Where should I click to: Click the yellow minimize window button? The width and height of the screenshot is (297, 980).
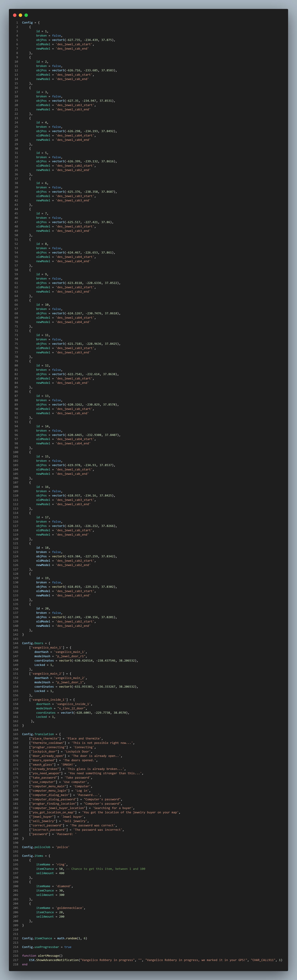point(21,15)
